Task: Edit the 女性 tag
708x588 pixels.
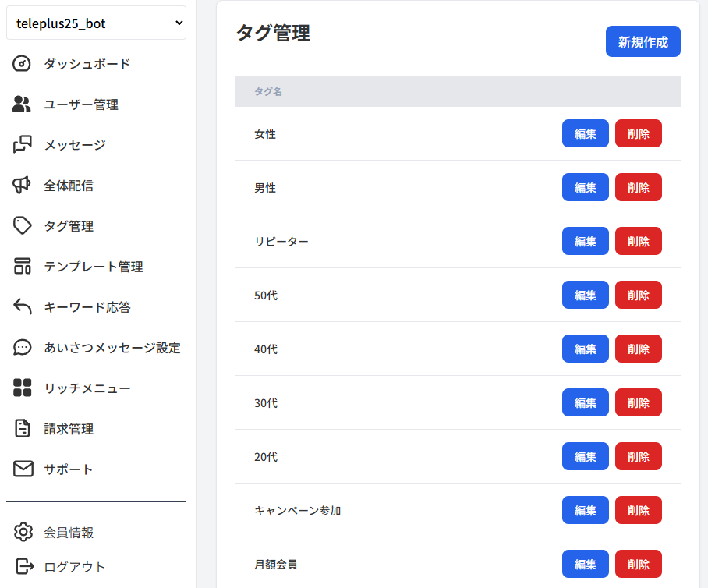Action: click(585, 133)
